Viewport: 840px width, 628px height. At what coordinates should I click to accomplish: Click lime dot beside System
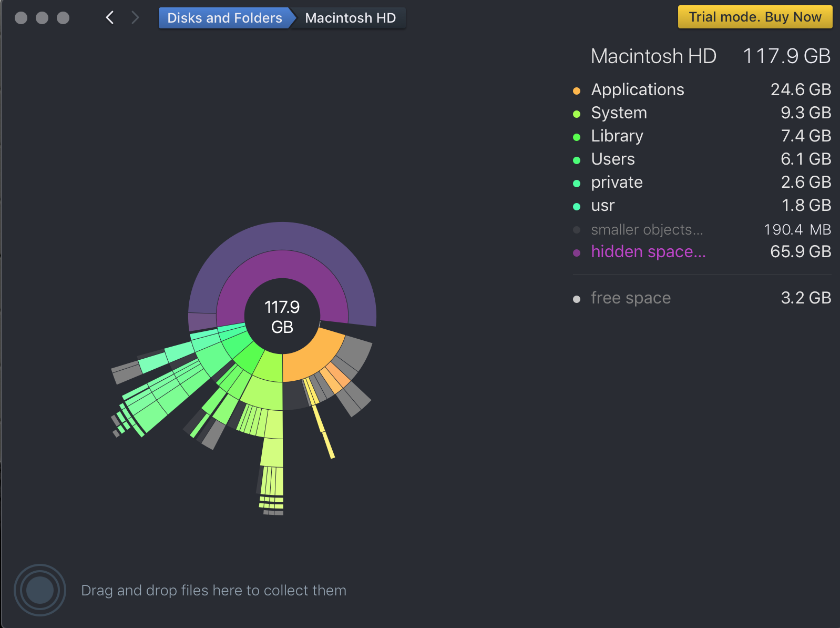(x=577, y=114)
